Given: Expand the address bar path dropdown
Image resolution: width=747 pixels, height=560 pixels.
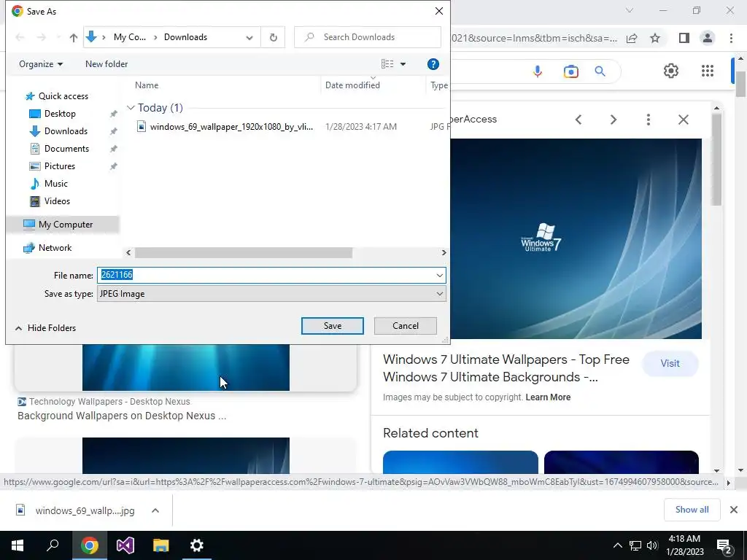Looking at the screenshot, I should point(249,38).
